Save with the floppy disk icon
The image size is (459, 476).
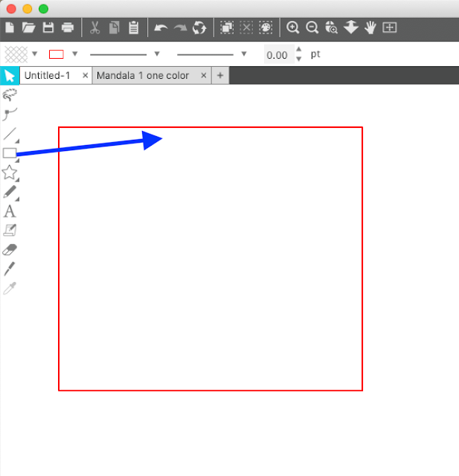pos(48,28)
